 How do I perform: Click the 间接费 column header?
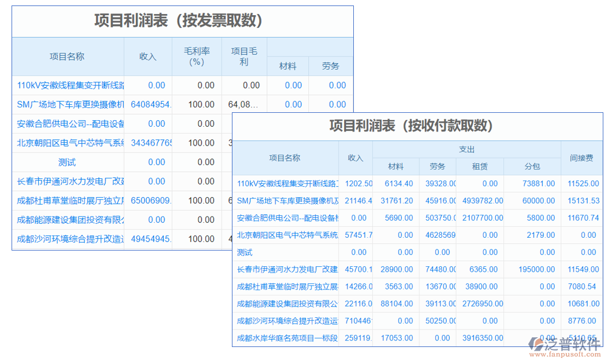pos(582,157)
